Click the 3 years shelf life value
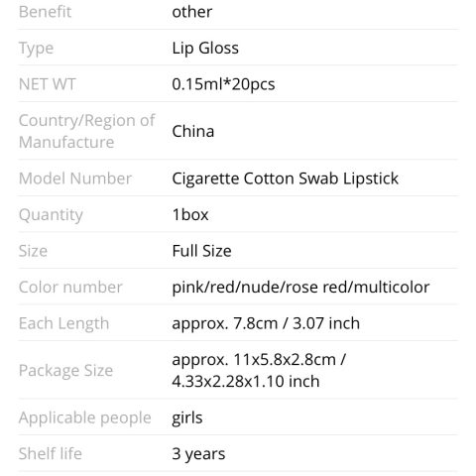Screen dimensions: 476x476 click(x=198, y=454)
